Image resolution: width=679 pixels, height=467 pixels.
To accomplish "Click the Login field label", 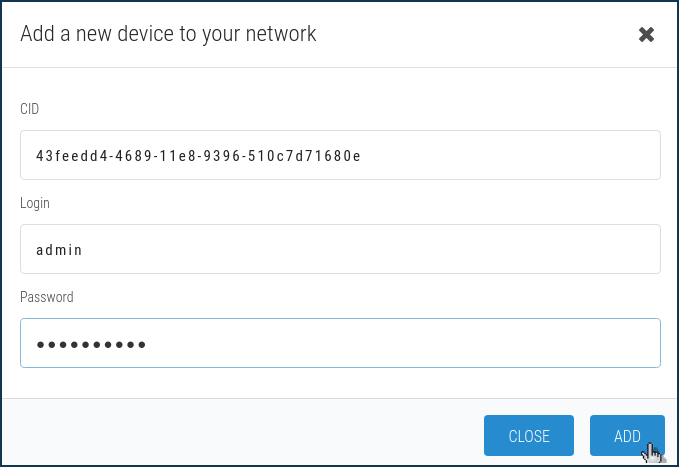I will pos(35,203).
